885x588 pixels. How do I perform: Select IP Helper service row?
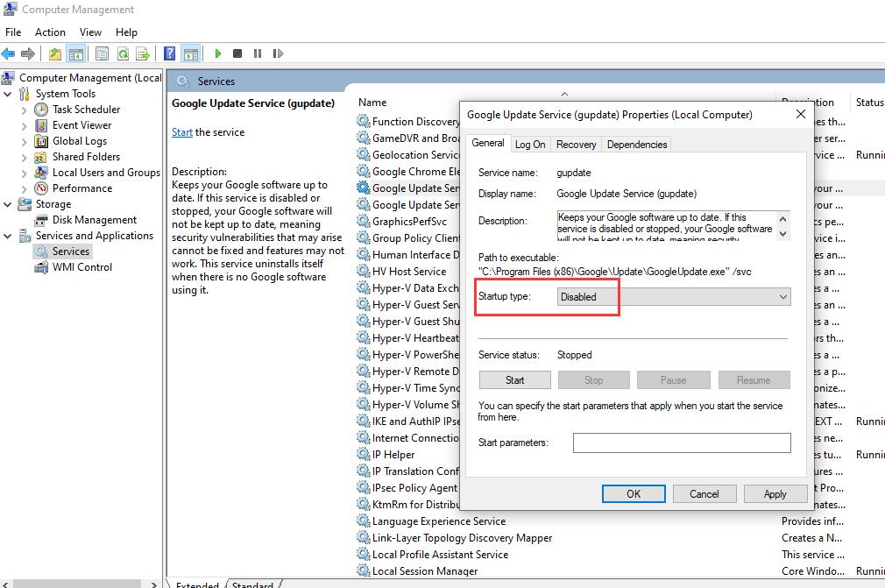(x=393, y=454)
